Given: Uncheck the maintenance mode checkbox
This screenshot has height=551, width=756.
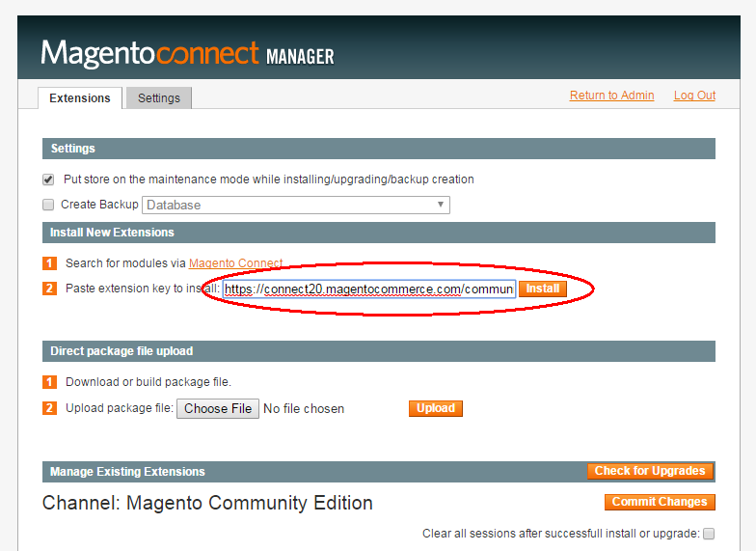Looking at the screenshot, I should (48, 179).
